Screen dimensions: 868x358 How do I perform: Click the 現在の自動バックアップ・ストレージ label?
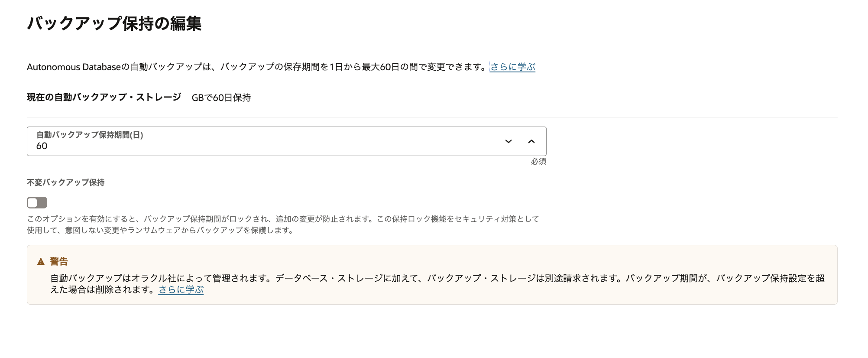click(x=104, y=97)
